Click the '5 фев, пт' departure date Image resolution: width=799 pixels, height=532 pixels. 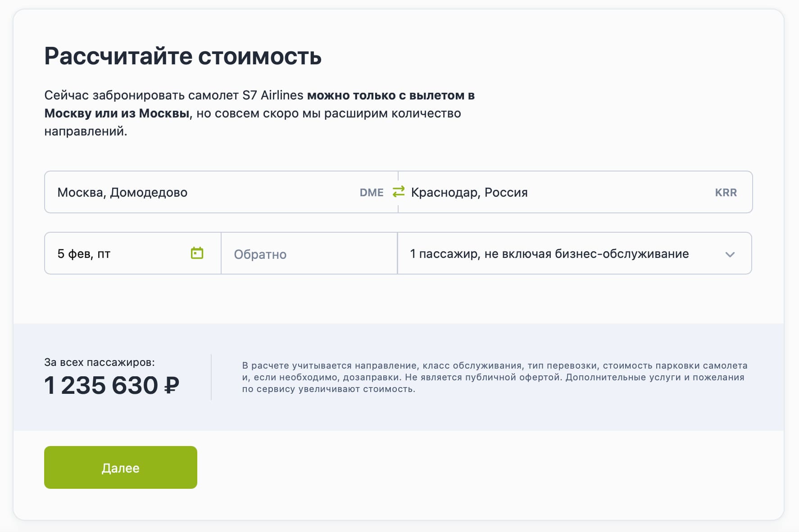84,254
